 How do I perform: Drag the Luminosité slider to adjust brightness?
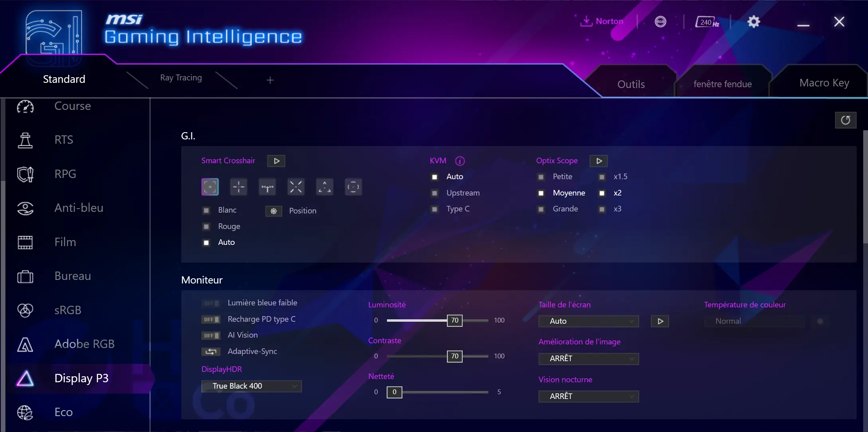click(x=454, y=320)
